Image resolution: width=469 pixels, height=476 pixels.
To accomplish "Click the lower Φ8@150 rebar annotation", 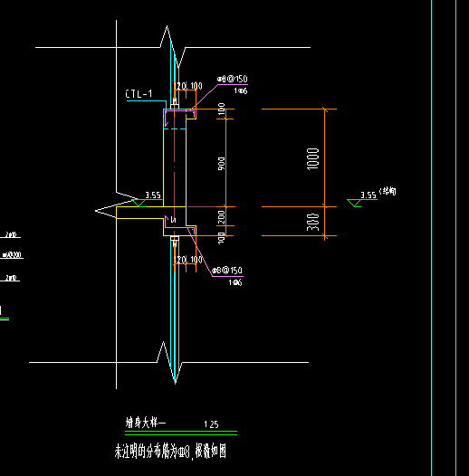I will point(227,271).
